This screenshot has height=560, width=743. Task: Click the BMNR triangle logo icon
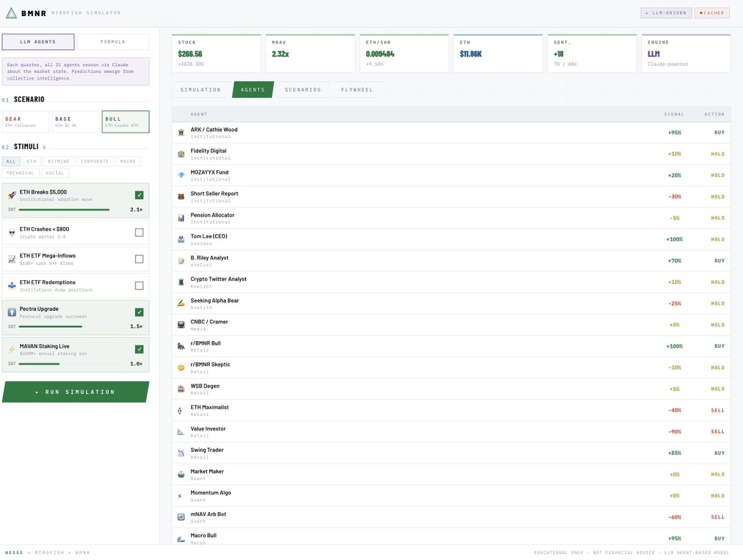click(11, 12)
